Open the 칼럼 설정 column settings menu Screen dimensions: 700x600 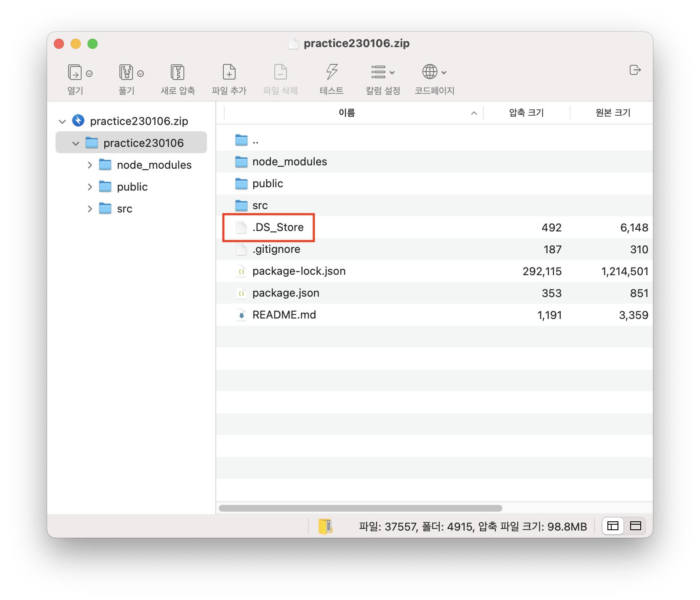383,72
